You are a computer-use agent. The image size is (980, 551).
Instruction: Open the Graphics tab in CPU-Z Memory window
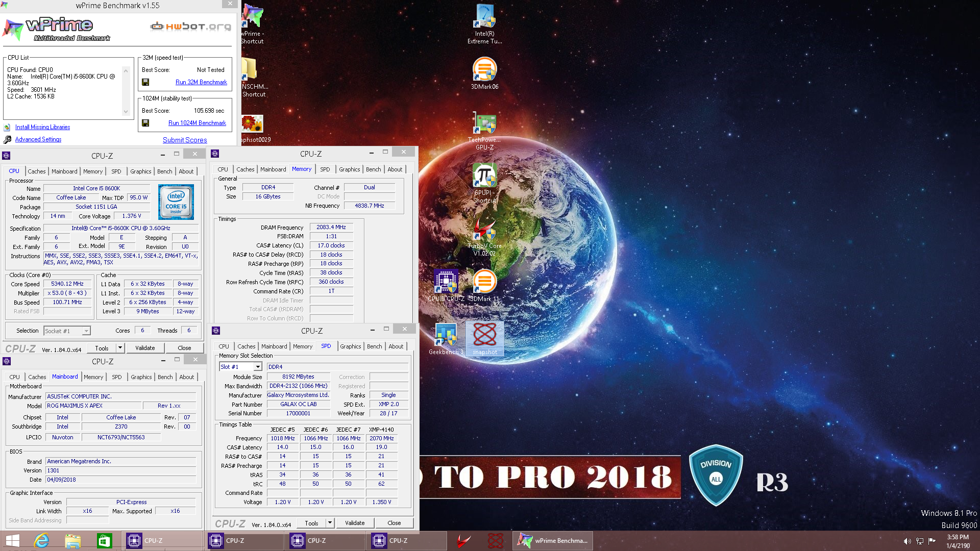tap(349, 169)
